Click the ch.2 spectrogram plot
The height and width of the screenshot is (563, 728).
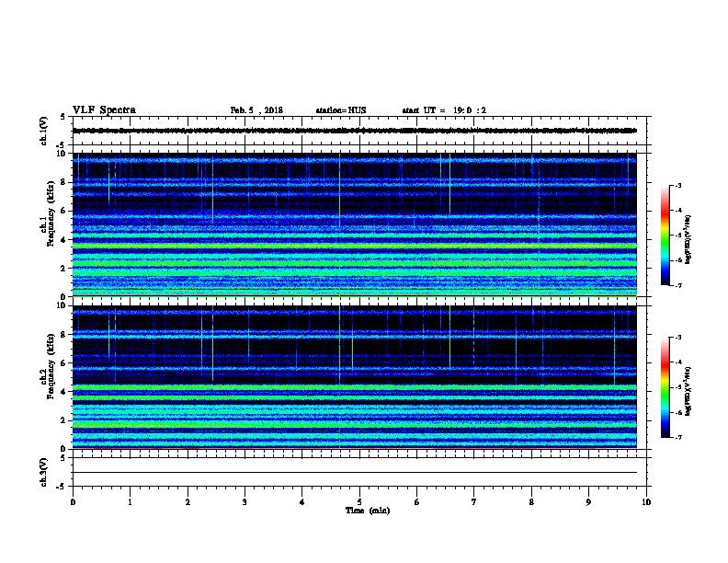tap(355, 377)
